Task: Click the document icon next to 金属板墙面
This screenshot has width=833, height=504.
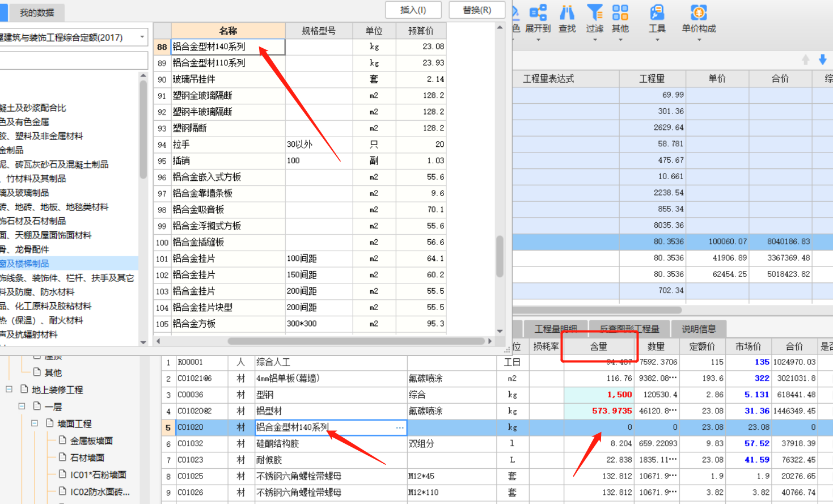Action: pos(62,441)
